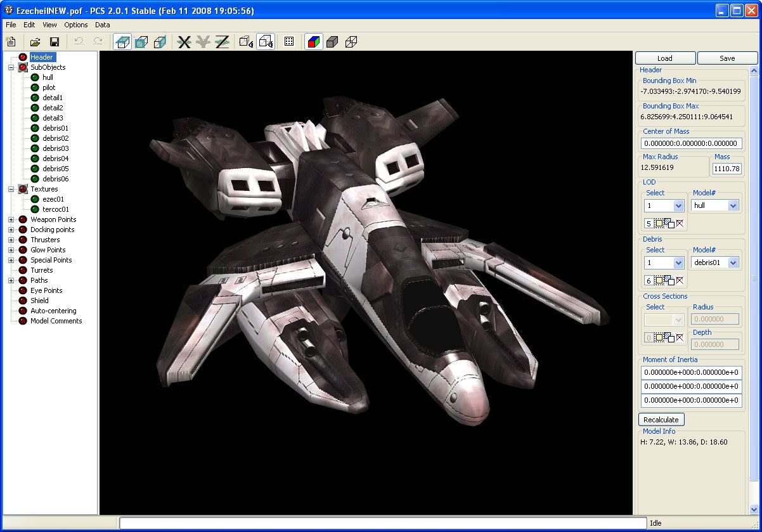The height and width of the screenshot is (532, 762).
Task: Expand the Special Points tree node
Action: point(11,260)
